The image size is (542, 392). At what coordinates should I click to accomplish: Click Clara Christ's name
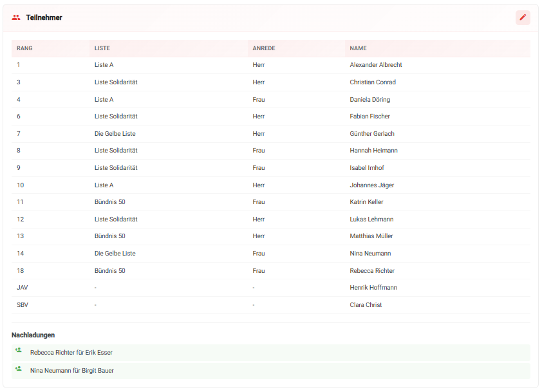pyautogui.click(x=366, y=305)
